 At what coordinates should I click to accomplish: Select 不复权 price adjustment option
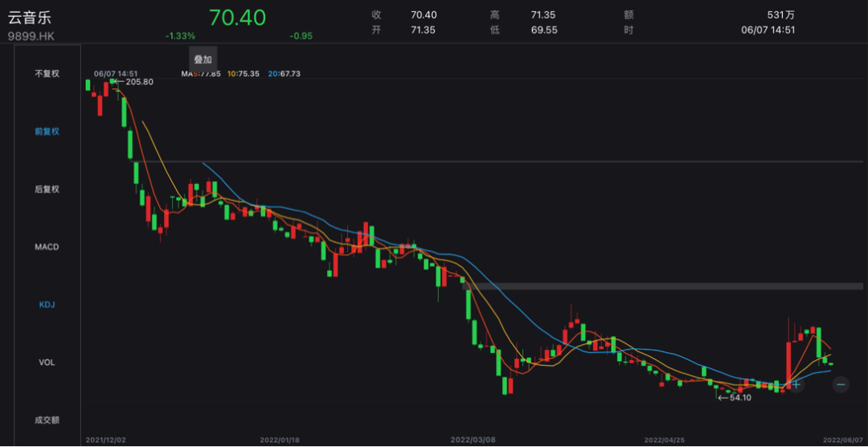pyautogui.click(x=47, y=74)
